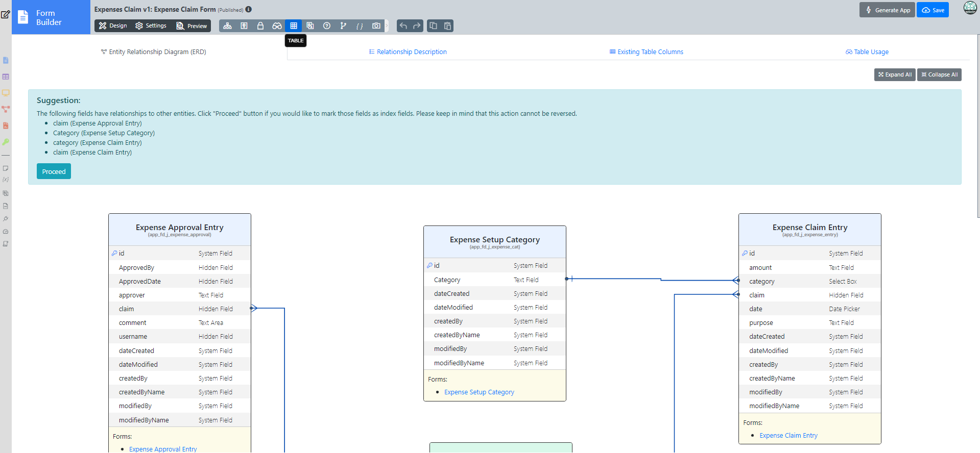980x453 pixels.
Task: Collapse all tables with Collapse All
Action: [939, 74]
